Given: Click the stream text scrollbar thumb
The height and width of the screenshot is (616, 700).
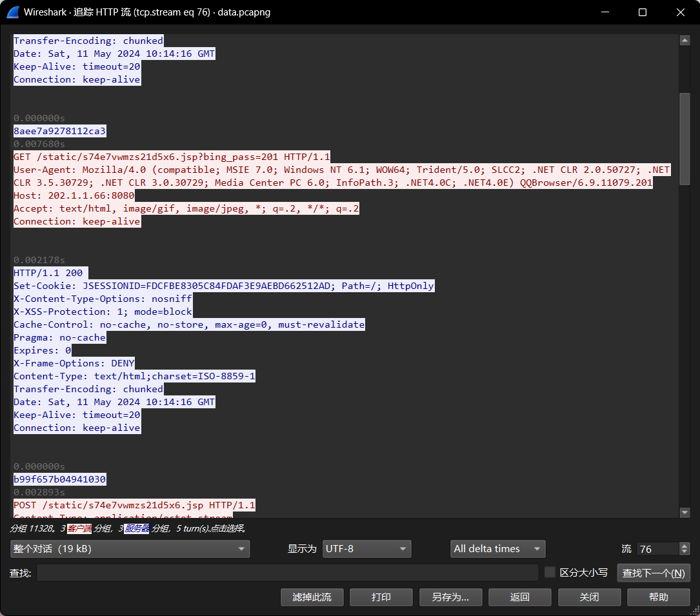Looking at the screenshot, I should tap(685, 139).
